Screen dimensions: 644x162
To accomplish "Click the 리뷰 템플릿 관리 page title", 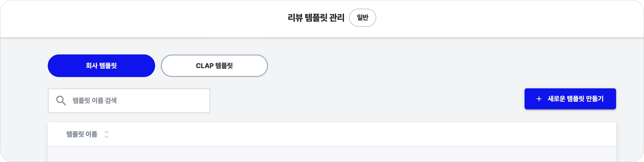I will [x=316, y=18].
